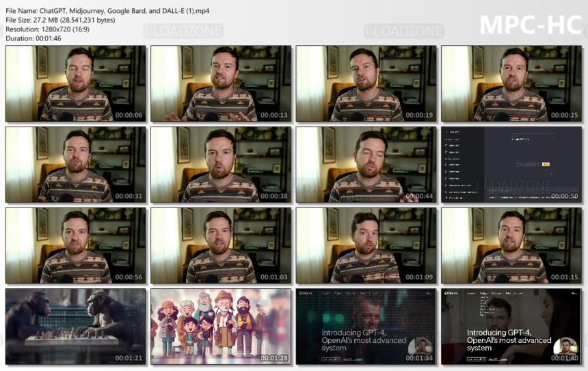The image size is (588, 371).
Task: Select the GPT-4 thumbnail at 00:01:40
Action: [511, 327]
